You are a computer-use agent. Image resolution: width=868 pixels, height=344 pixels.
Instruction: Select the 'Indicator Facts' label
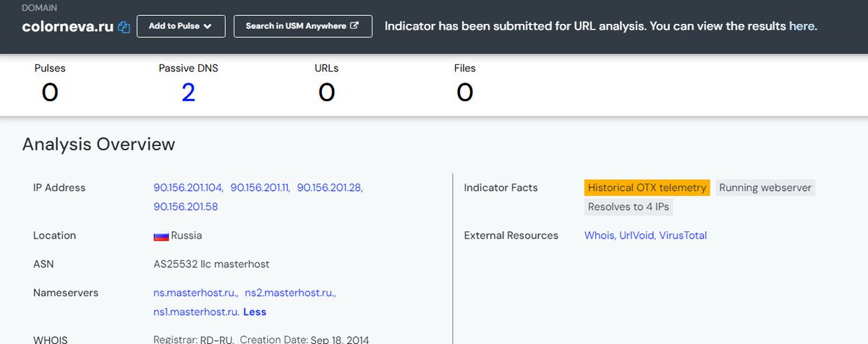pyautogui.click(x=501, y=187)
